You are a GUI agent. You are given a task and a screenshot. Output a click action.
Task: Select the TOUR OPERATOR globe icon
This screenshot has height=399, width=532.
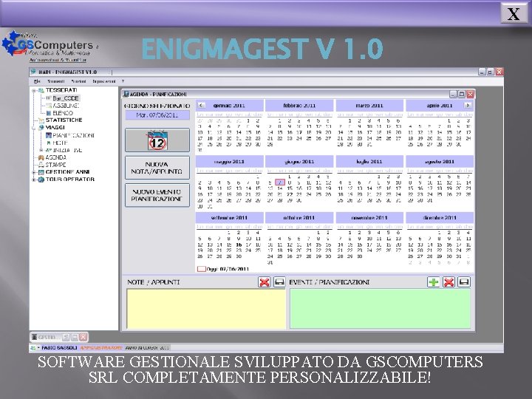point(41,180)
